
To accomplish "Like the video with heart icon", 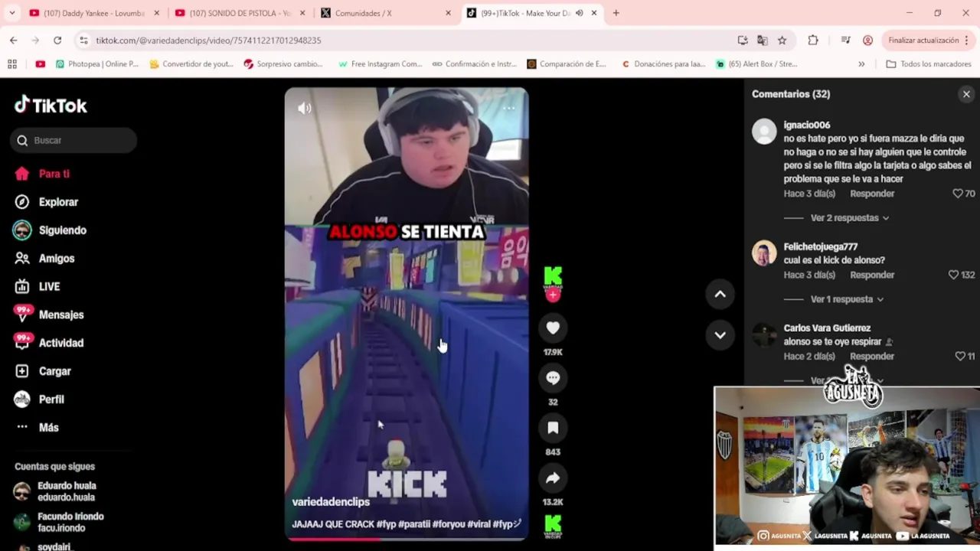I will pos(553,328).
